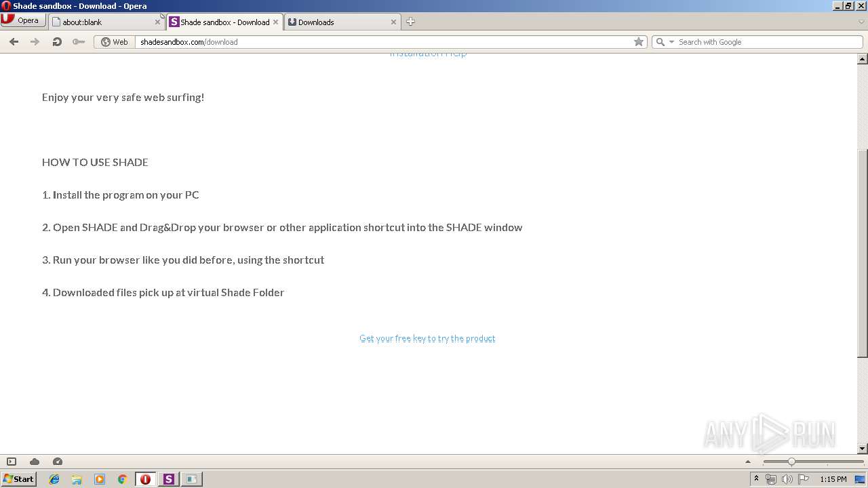Image resolution: width=868 pixels, height=488 pixels.
Task: Minimize the Opera window
Action: coord(837,5)
